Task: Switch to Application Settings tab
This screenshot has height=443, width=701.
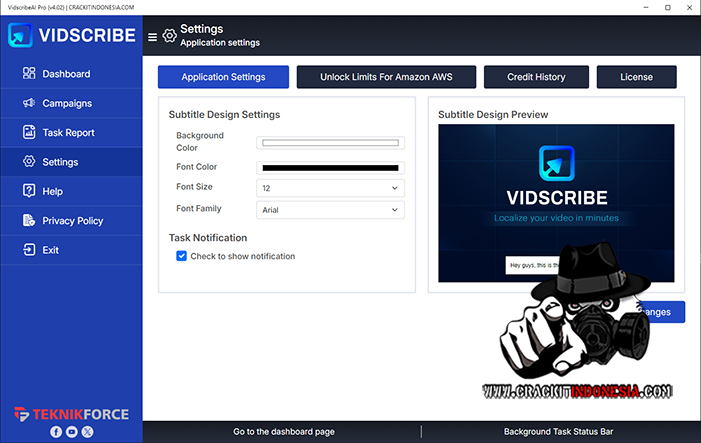Action: point(223,77)
